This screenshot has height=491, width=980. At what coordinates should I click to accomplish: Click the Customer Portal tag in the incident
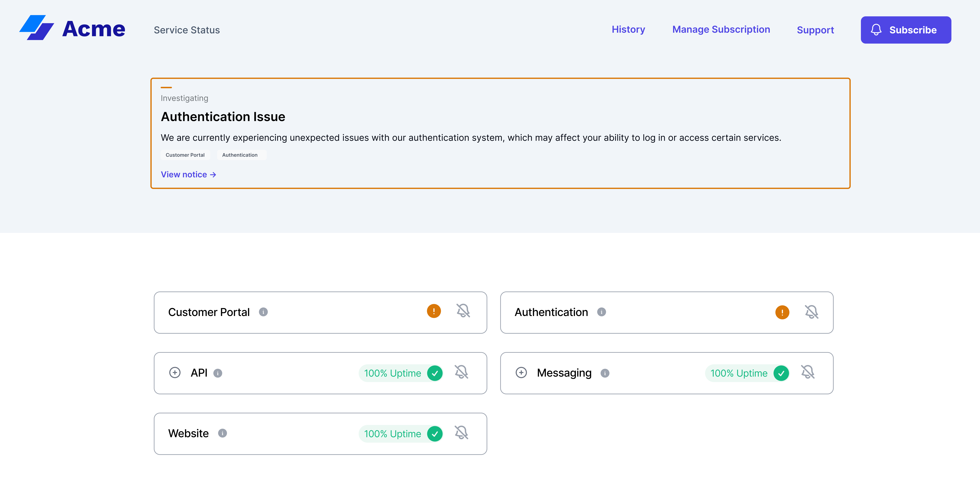coord(185,155)
